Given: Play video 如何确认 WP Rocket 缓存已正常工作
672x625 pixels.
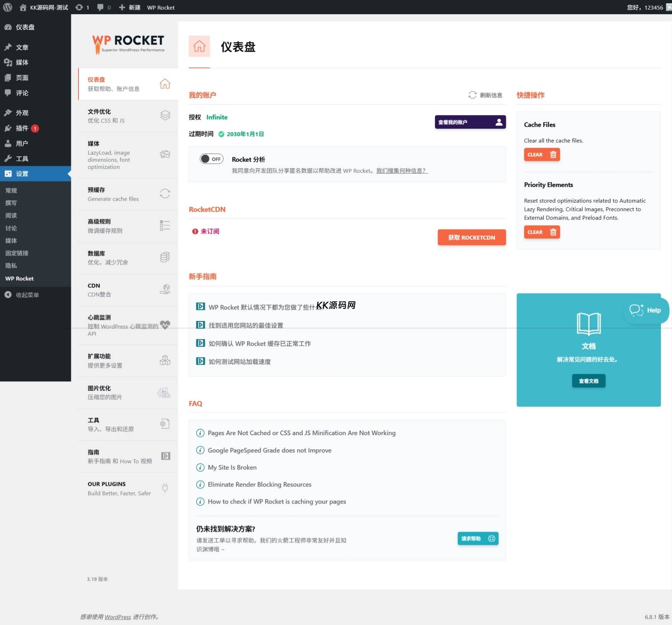Looking at the screenshot, I should (253, 344).
